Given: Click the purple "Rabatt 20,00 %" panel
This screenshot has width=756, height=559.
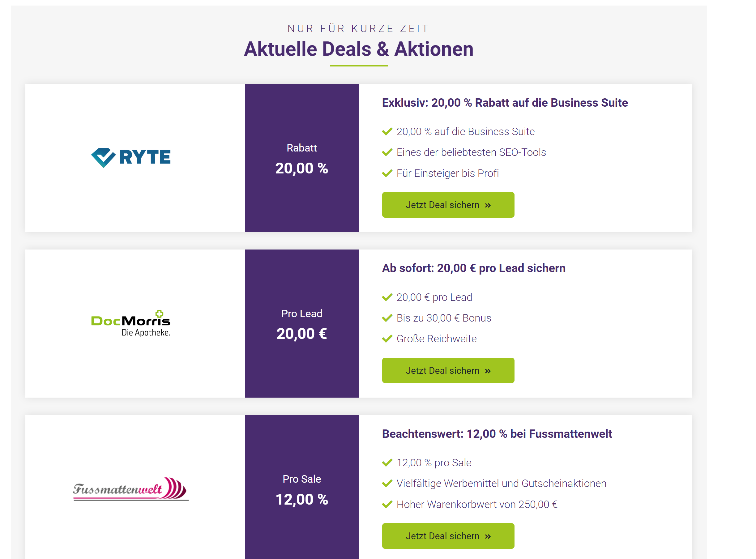Looking at the screenshot, I should pyautogui.click(x=302, y=158).
